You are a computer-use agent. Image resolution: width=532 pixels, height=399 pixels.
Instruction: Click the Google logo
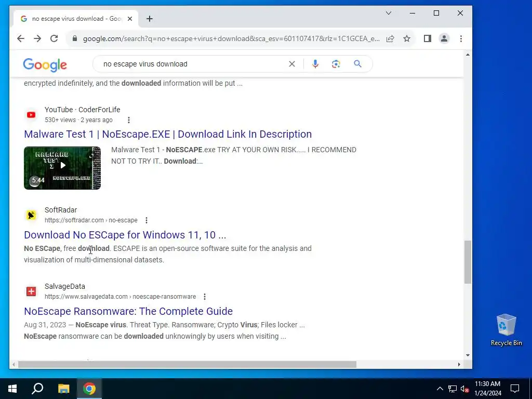tap(45, 64)
